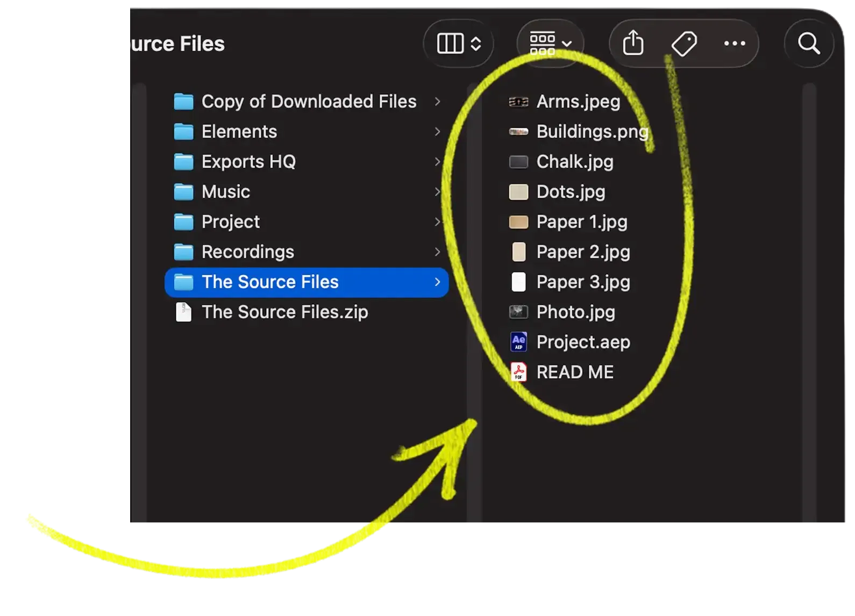Open the More actions ellipsis menu
The width and height of the screenshot is (855, 616).
tap(735, 43)
